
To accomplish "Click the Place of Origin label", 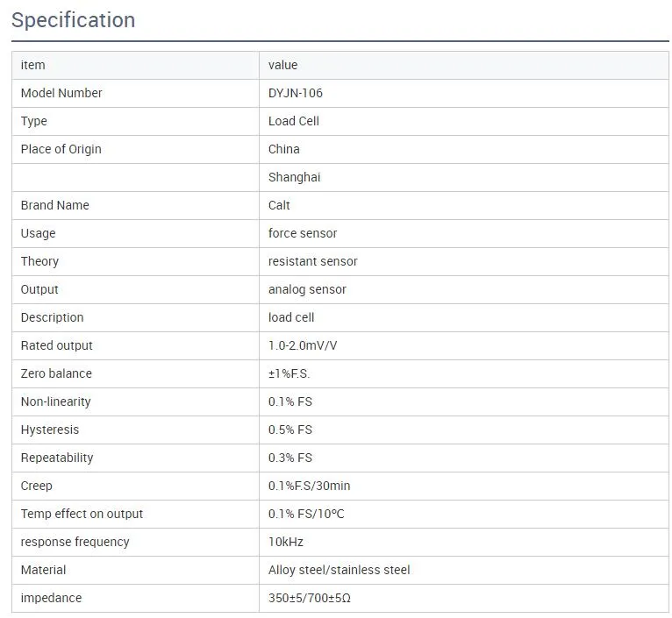I will point(61,149).
